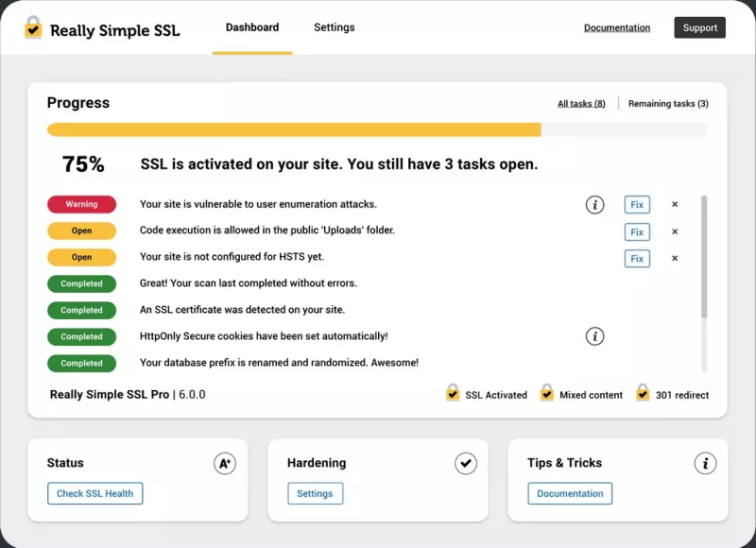
Task: Click 'Great! Your scan last completed without errors.'
Action: click(249, 283)
